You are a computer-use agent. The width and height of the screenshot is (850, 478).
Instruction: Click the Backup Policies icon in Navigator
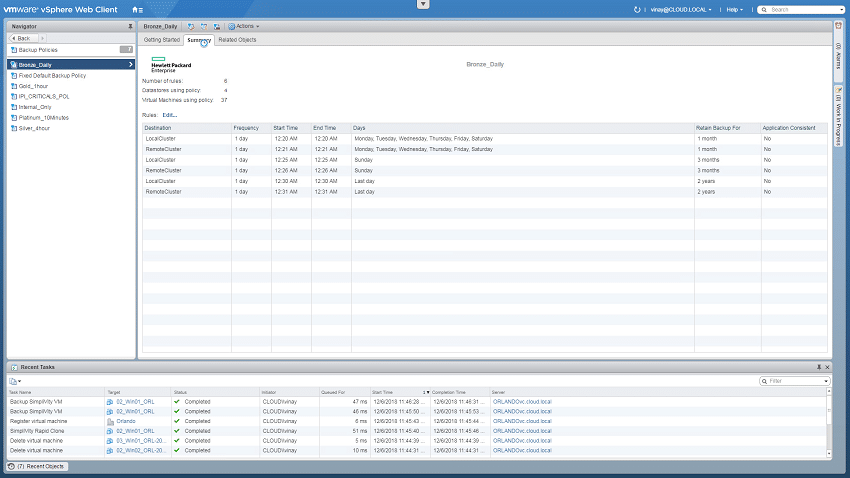click(x=14, y=50)
